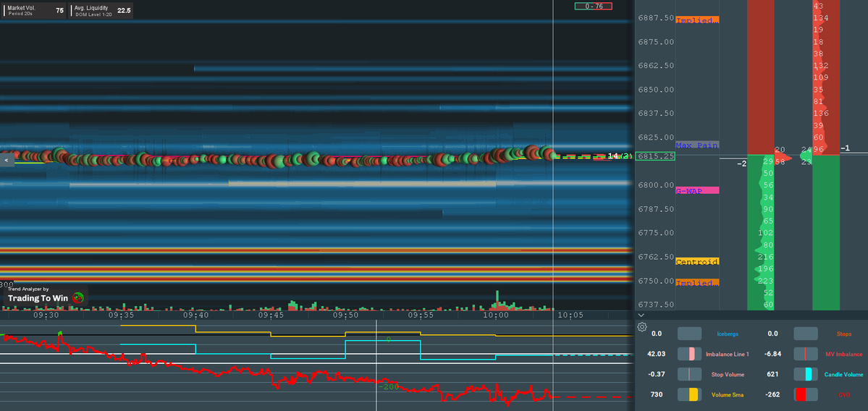Open the widget panel settings gear
This screenshot has width=868, height=411.
pyautogui.click(x=642, y=327)
